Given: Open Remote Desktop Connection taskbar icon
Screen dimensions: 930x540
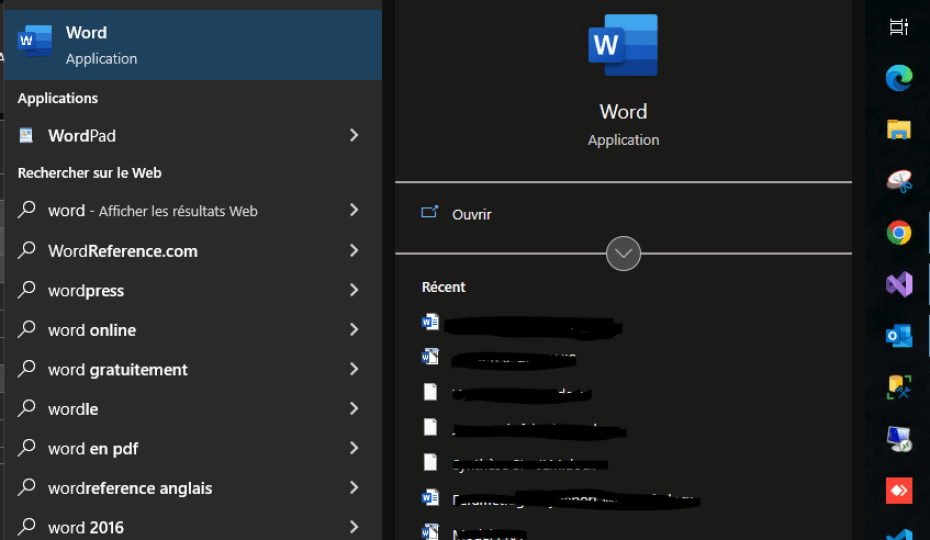Looking at the screenshot, I should pos(899,439).
